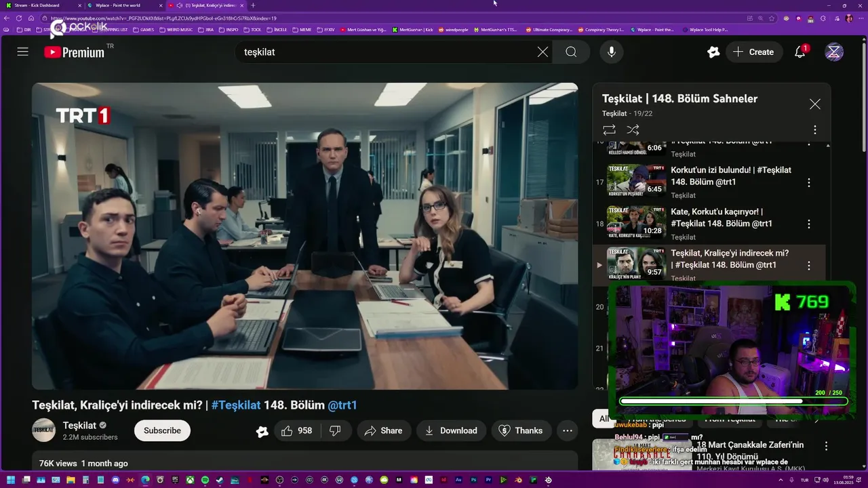Open the MEME bookmark folder

(302, 30)
